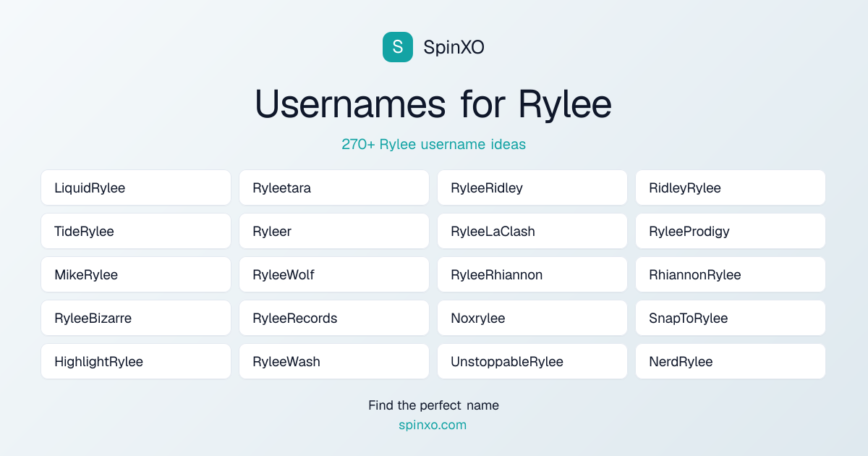Open the spinxo.com link
The image size is (868, 456).
coord(433,425)
